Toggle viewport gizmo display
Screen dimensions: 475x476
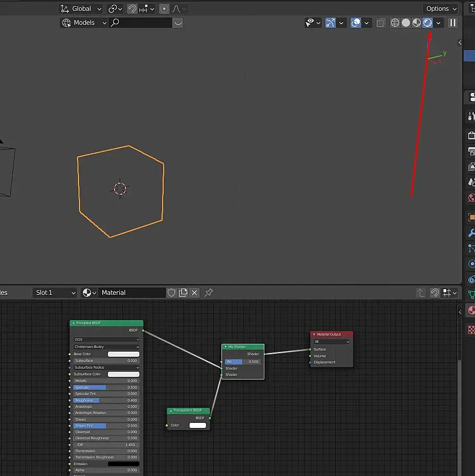coord(330,23)
